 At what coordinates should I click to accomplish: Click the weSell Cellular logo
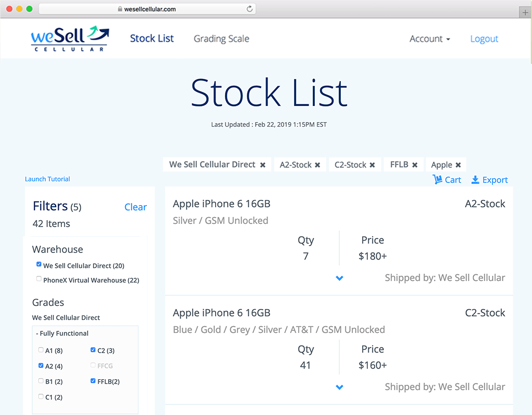[x=70, y=38]
